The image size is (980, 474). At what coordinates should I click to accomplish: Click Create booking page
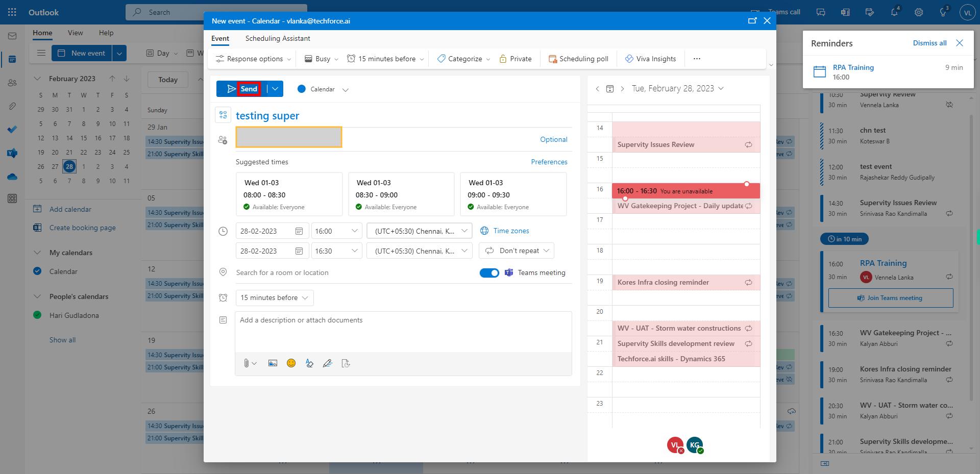pyautogui.click(x=82, y=228)
